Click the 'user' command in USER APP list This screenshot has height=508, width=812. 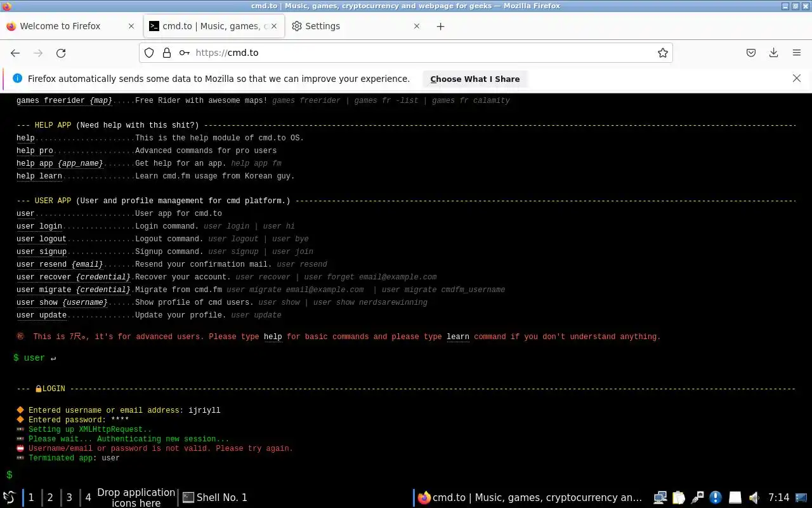pos(25,213)
